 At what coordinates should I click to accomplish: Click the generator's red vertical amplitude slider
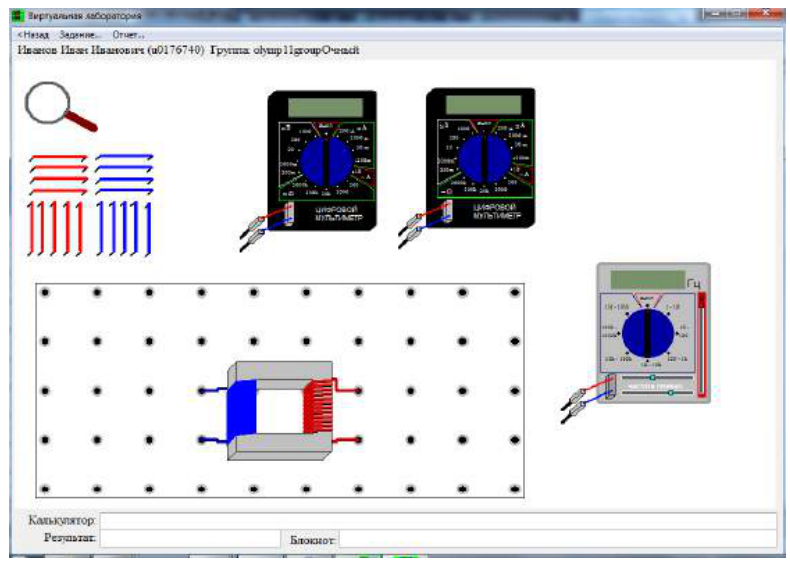(702, 345)
